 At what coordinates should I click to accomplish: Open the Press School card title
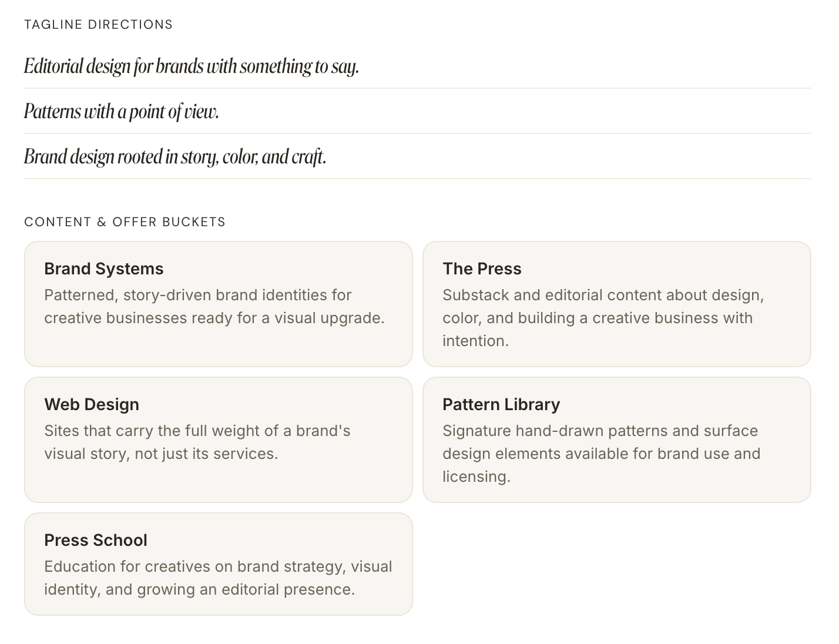[96, 540]
